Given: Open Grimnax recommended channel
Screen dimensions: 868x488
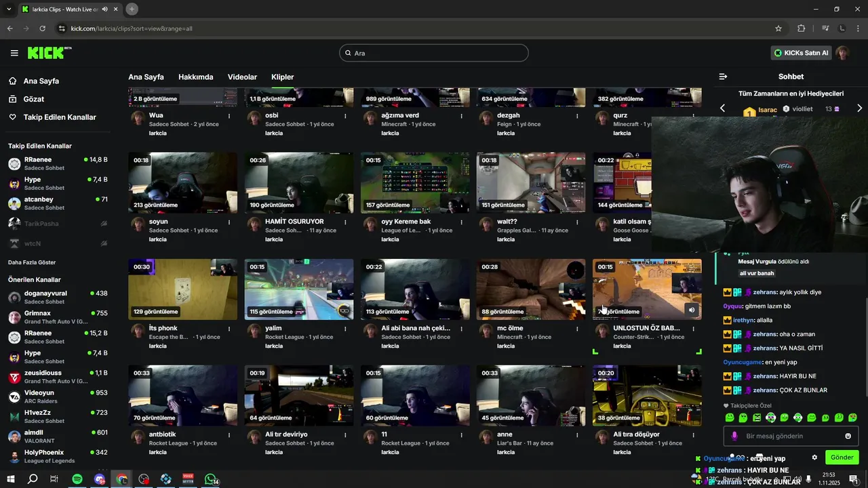Looking at the screenshot, I should coord(58,317).
